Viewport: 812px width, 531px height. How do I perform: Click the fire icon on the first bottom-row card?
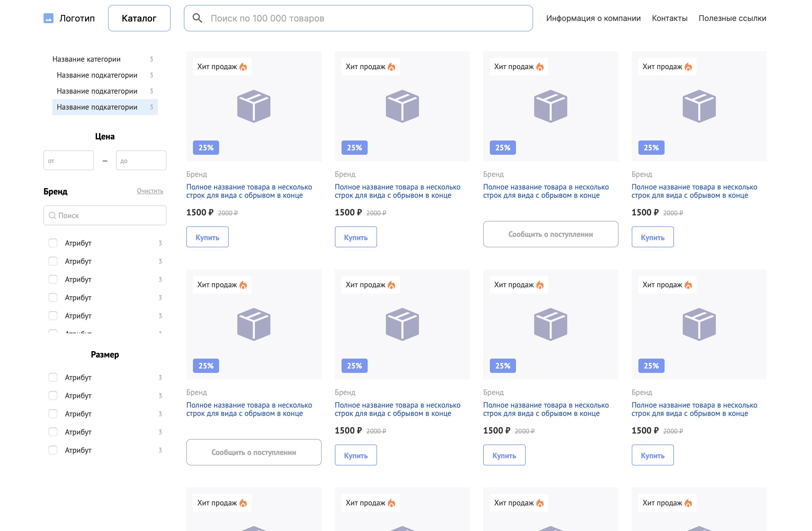(243, 503)
